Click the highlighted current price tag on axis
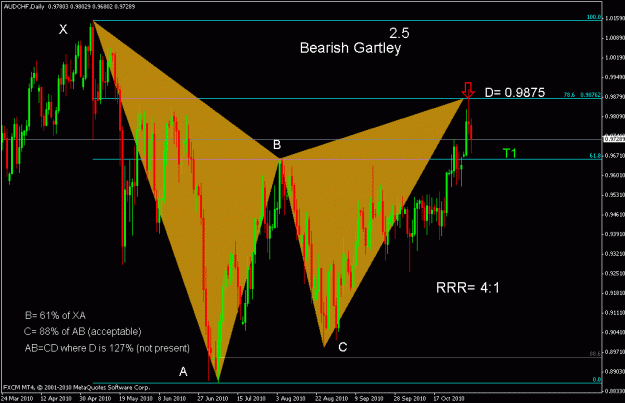This screenshot has height=403, width=625. [614, 139]
